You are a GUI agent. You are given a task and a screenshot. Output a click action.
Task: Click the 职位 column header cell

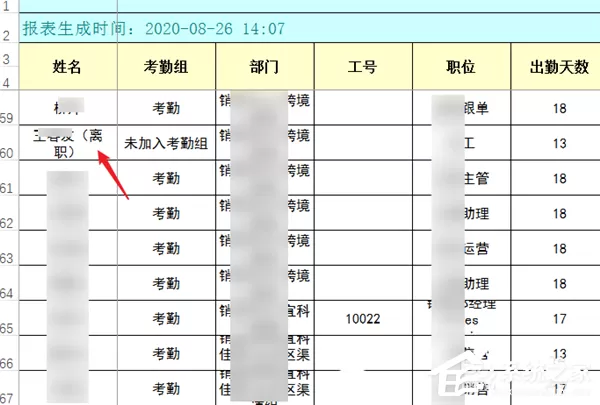(x=461, y=67)
